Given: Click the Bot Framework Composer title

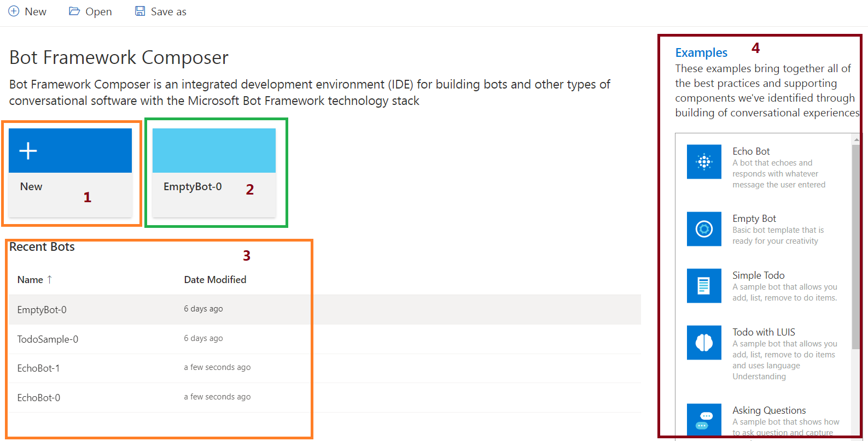Looking at the screenshot, I should [119, 57].
